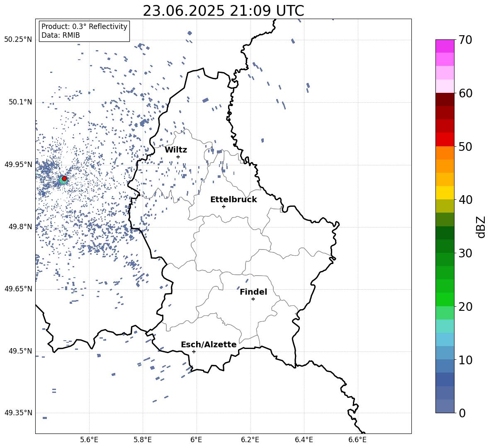Screen dimensions: 491x448
Task: Click the yellow colorbar segment above 40
Action: point(445,193)
